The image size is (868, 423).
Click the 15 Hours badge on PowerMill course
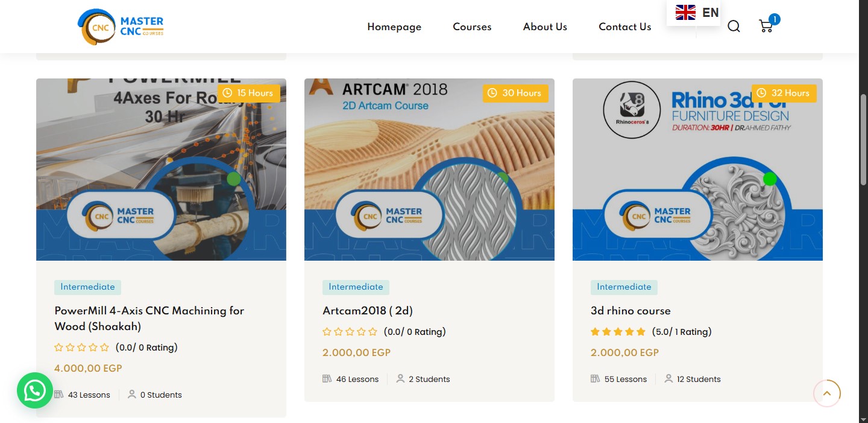(x=247, y=93)
